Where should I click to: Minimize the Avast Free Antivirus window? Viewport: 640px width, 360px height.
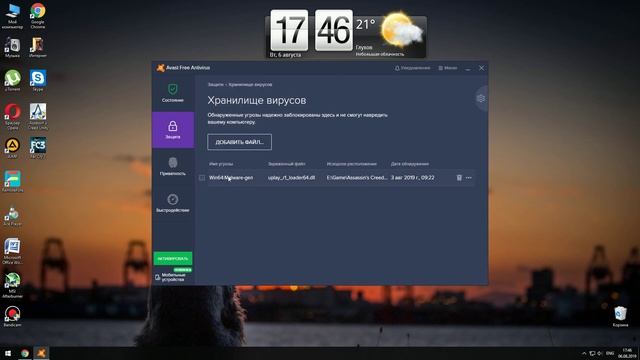pyautogui.click(x=468, y=68)
